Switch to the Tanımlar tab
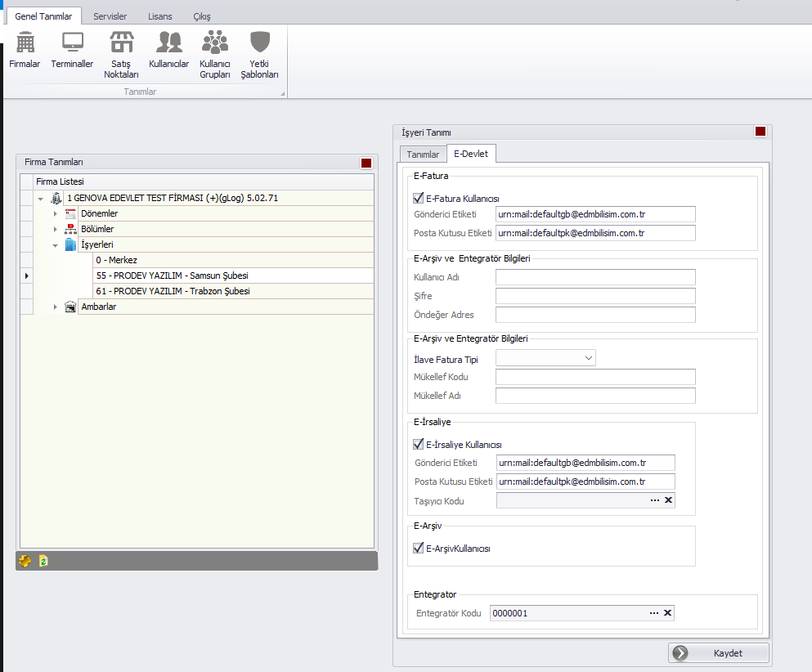812x672 pixels. click(x=423, y=155)
